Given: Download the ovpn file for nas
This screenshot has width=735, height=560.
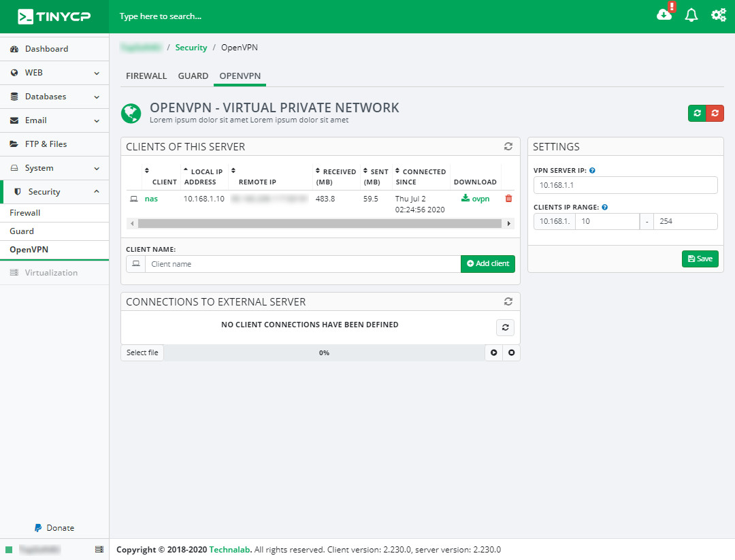Looking at the screenshot, I should point(475,199).
